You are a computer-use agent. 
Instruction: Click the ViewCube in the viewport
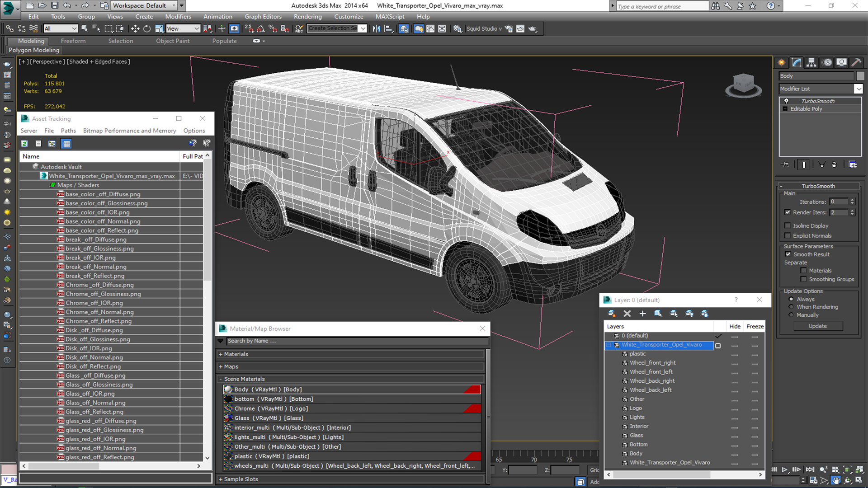pyautogui.click(x=743, y=85)
